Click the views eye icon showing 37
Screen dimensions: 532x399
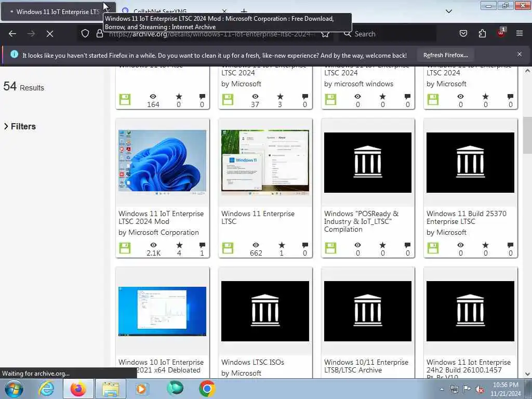click(255, 97)
